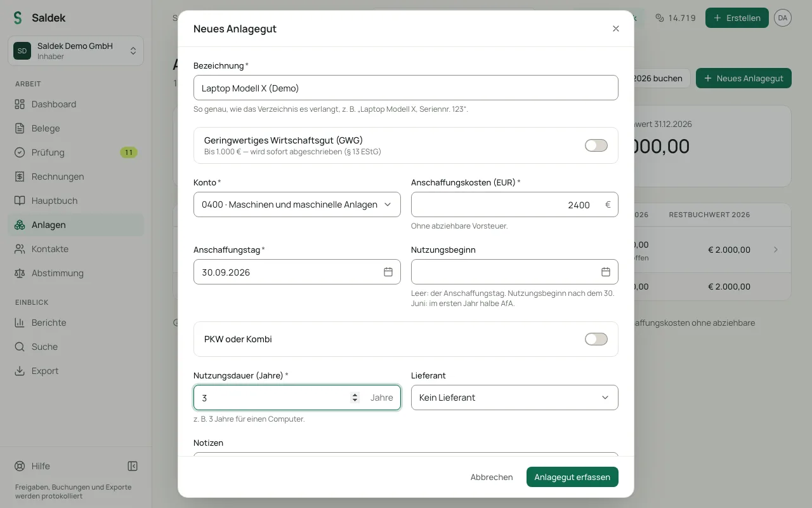Close the Neues Anlagegut dialog
Screen dimensions: 812x508
(x=615, y=29)
